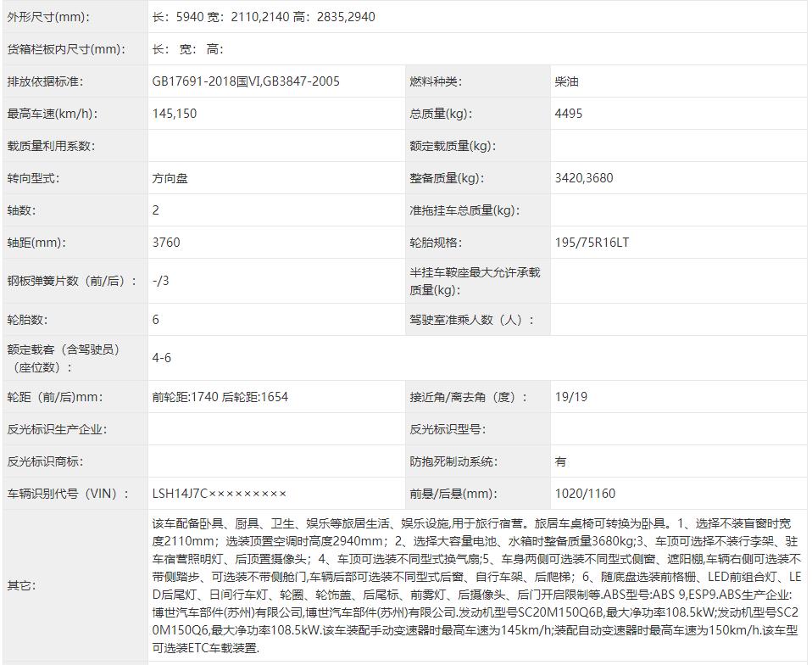Click the 轴距(mm) label
This screenshot has width=812, height=665.
tap(36, 243)
